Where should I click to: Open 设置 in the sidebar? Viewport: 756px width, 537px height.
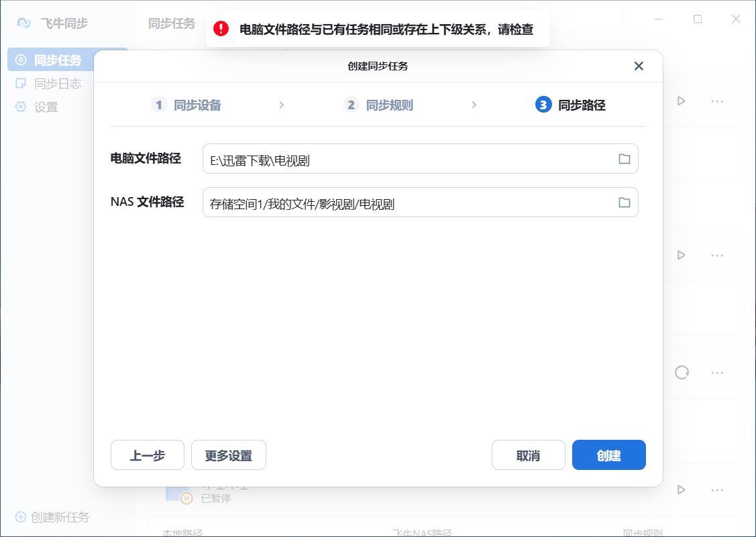[x=37, y=107]
